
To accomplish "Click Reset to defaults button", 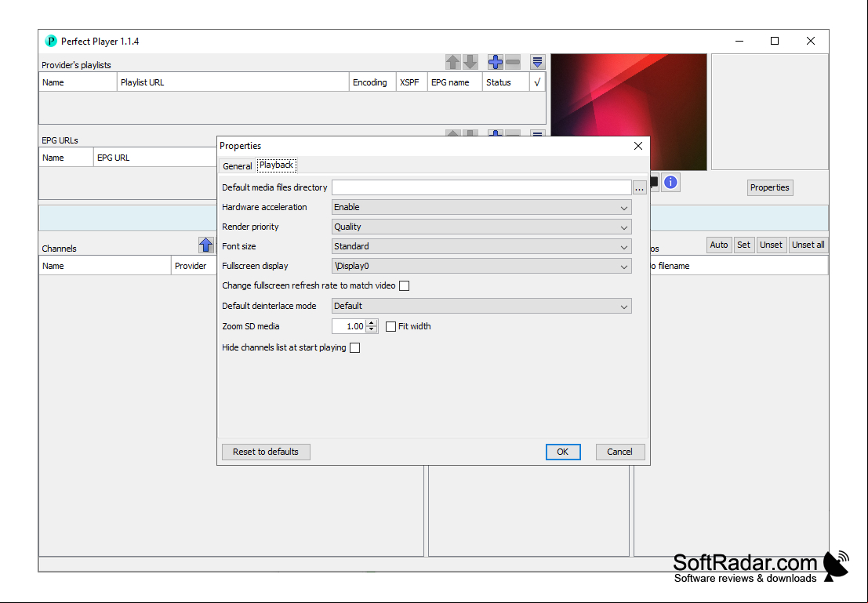I will (266, 452).
